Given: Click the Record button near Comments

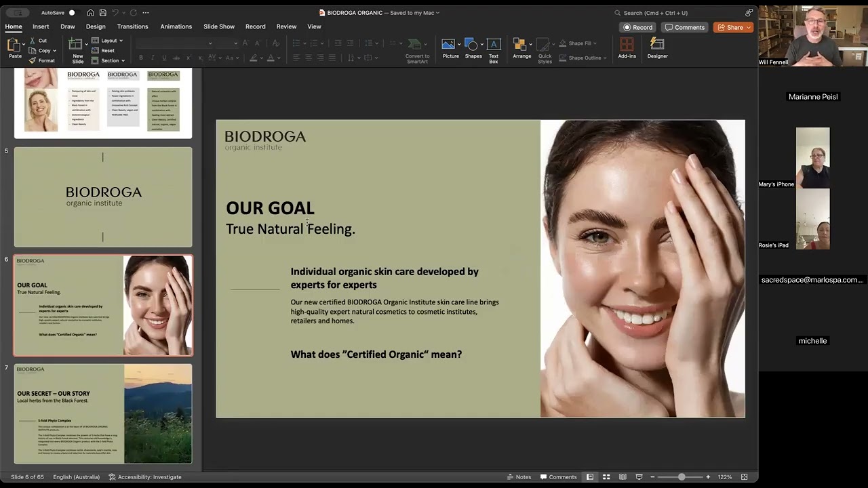Looking at the screenshot, I should 637,27.
